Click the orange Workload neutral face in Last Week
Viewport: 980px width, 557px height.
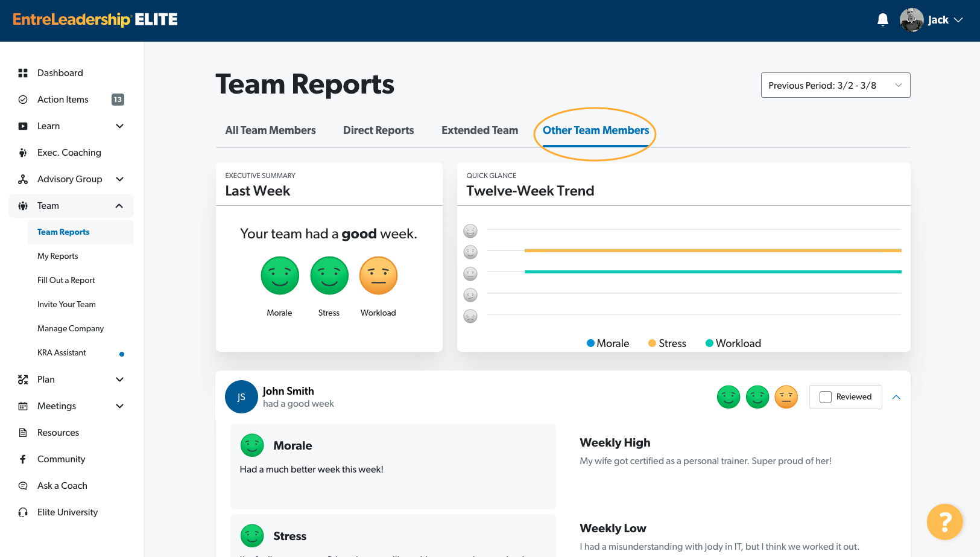point(379,276)
